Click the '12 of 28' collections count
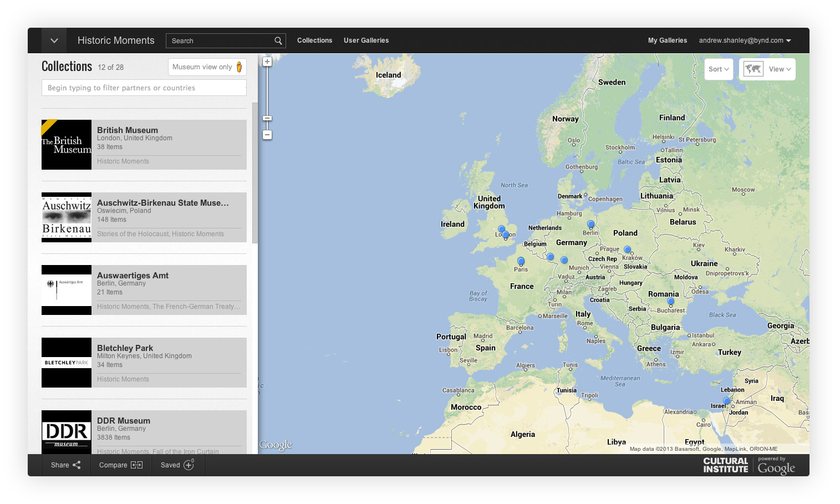 111,67
